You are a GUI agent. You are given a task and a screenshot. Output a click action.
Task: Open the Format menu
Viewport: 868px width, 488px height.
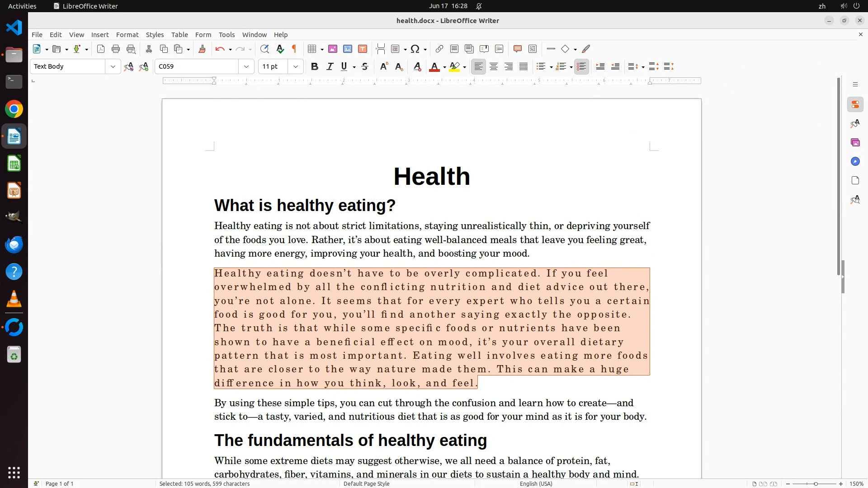[x=127, y=34]
